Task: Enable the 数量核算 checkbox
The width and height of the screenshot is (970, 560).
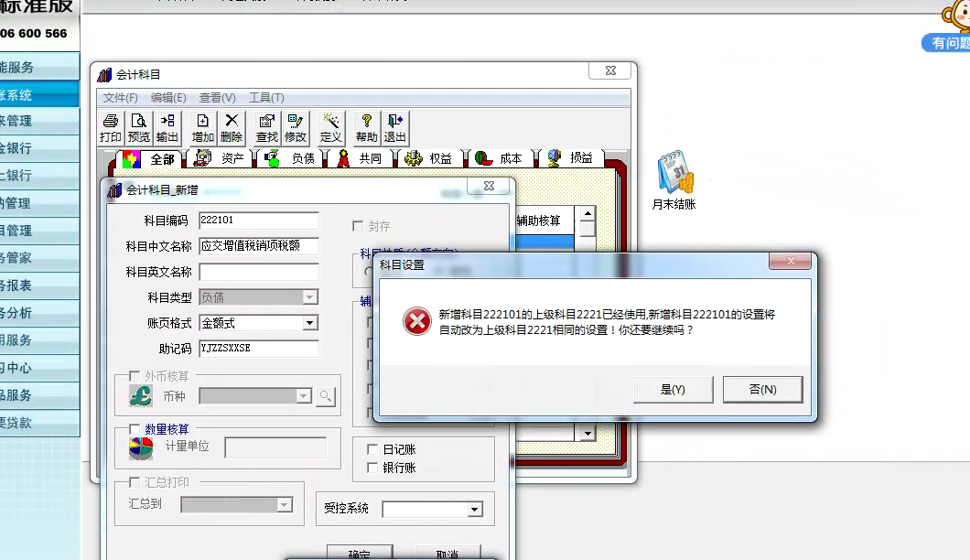Action: 135,429
